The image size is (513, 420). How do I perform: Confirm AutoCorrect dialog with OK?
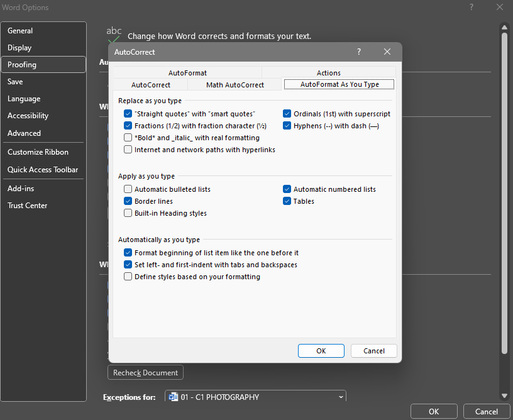321,351
